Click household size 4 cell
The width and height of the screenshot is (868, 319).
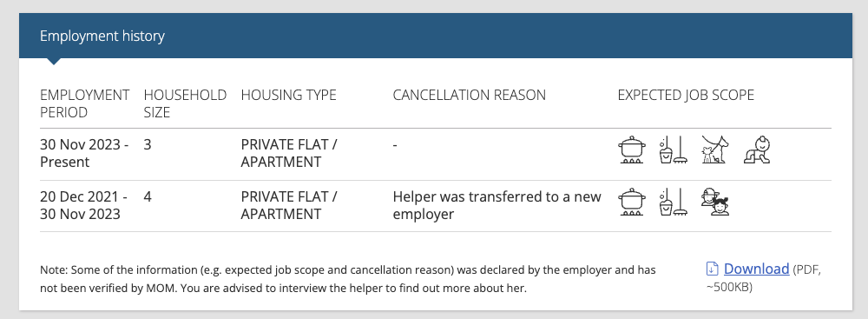[x=148, y=197]
